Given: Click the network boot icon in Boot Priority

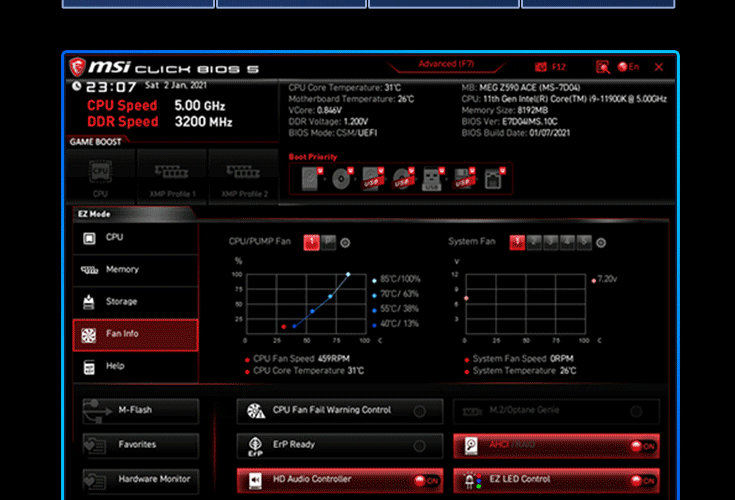Looking at the screenshot, I should click(494, 179).
